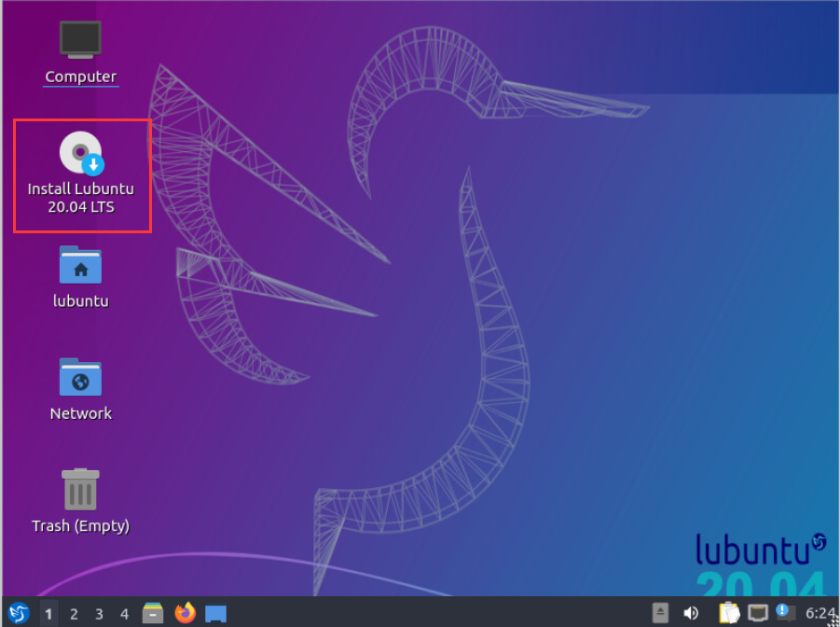Switch to workspace 1
The image size is (840, 627).
48,613
